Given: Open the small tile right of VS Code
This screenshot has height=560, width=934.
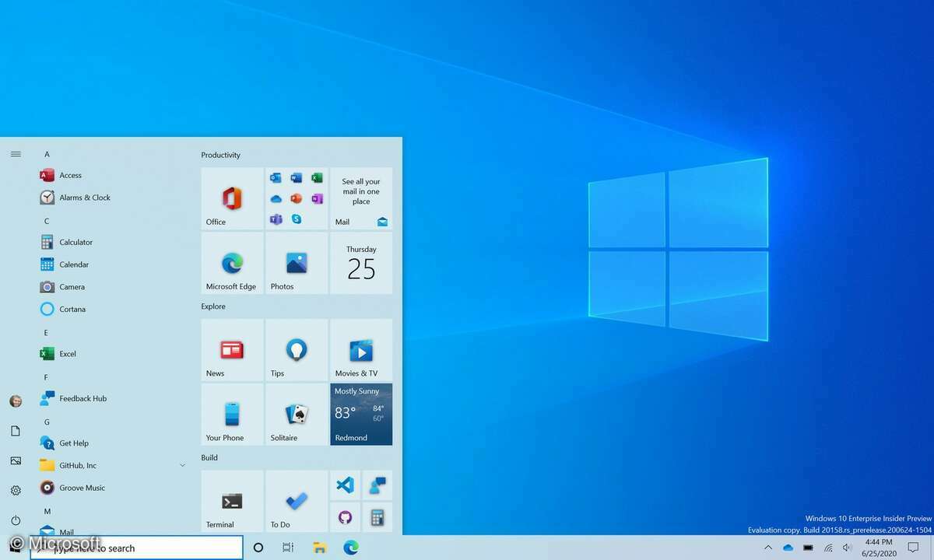Looking at the screenshot, I should tap(377, 485).
